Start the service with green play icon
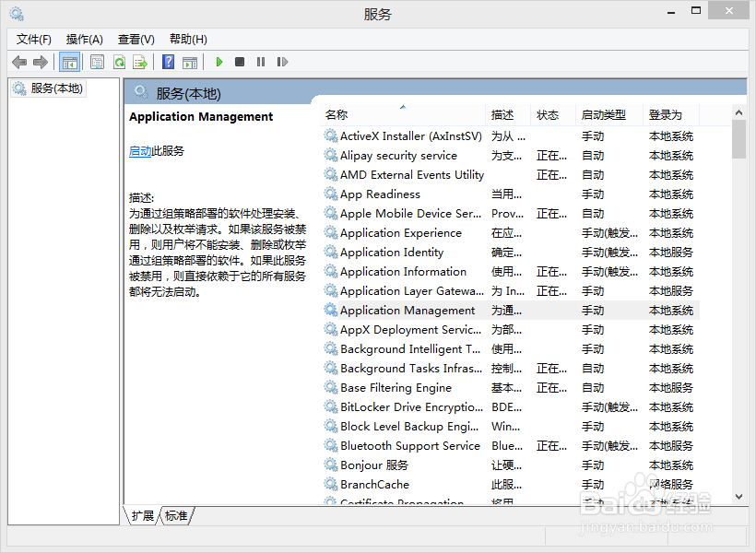This screenshot has width=756, height=553. (x=219, y=62)
